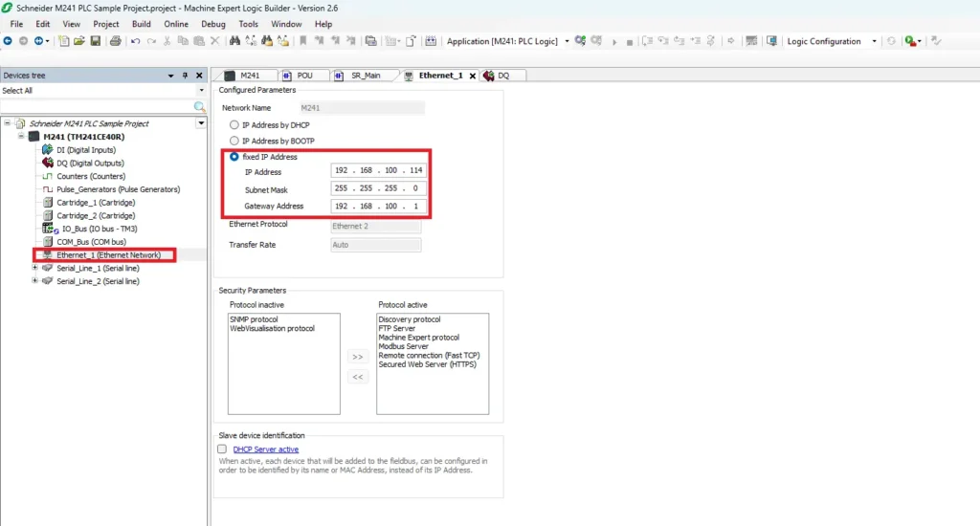Open the Debug menu
The height and width of the screenshot is (526, 980).
pyautogui.click(x=213, y=24)
